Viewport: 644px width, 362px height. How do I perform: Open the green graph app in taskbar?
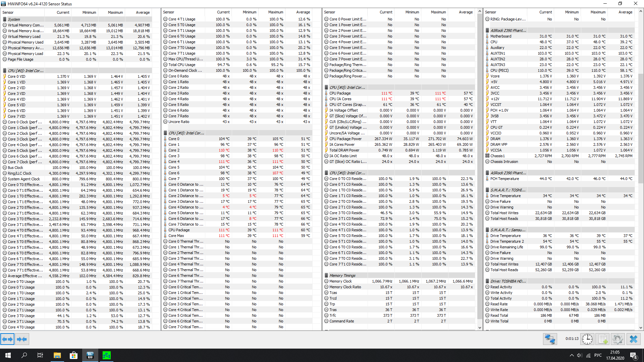106,355
